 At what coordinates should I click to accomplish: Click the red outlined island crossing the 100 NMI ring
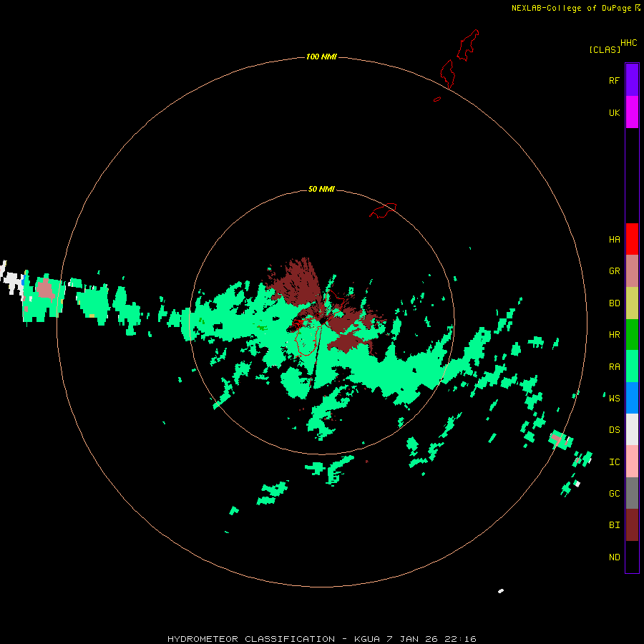point(448,74)
